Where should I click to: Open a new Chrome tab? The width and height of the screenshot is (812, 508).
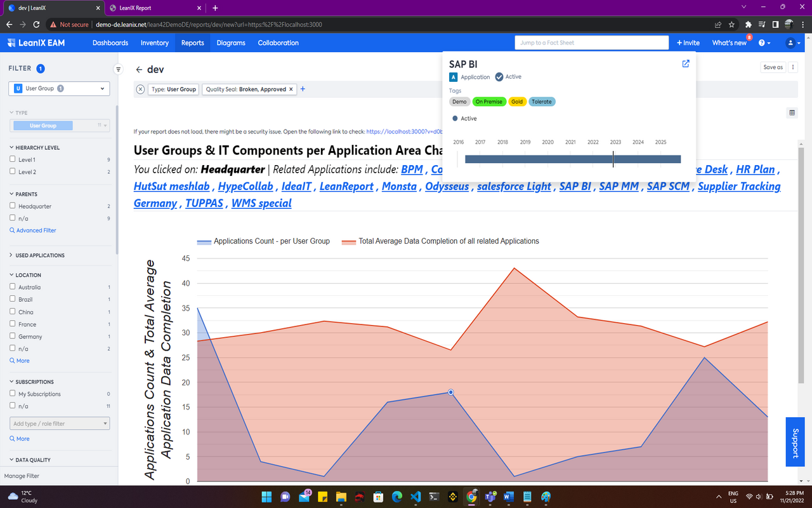pos(215,8)
